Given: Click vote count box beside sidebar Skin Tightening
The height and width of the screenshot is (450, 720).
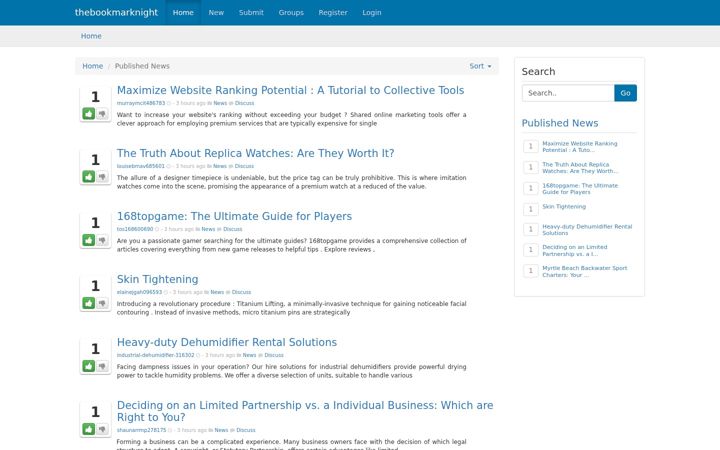Looking at the screenshot, I should pos(531,209).
